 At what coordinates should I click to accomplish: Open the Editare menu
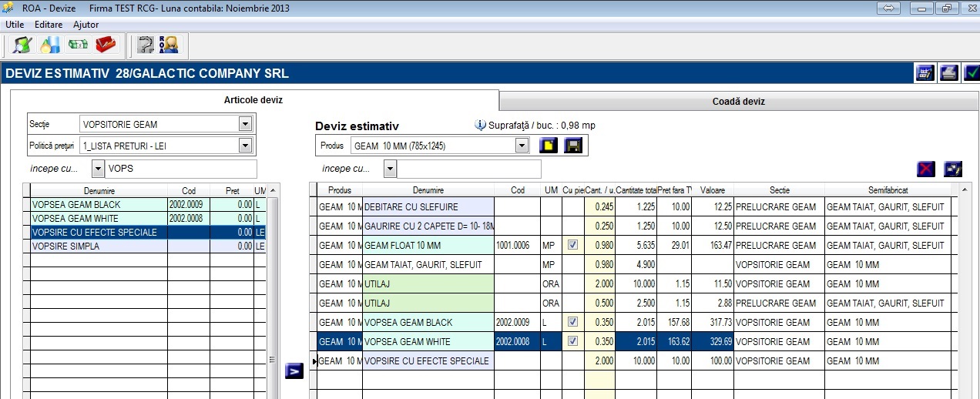(49, 25)
